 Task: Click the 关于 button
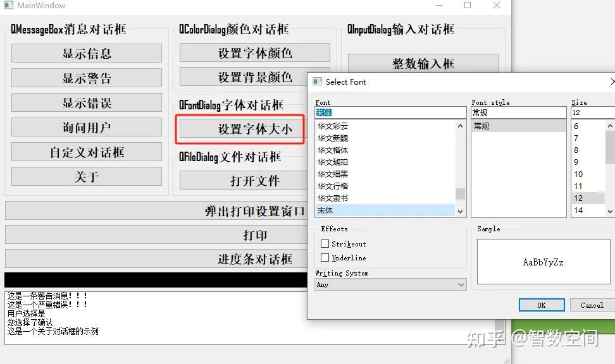point(85,176)
